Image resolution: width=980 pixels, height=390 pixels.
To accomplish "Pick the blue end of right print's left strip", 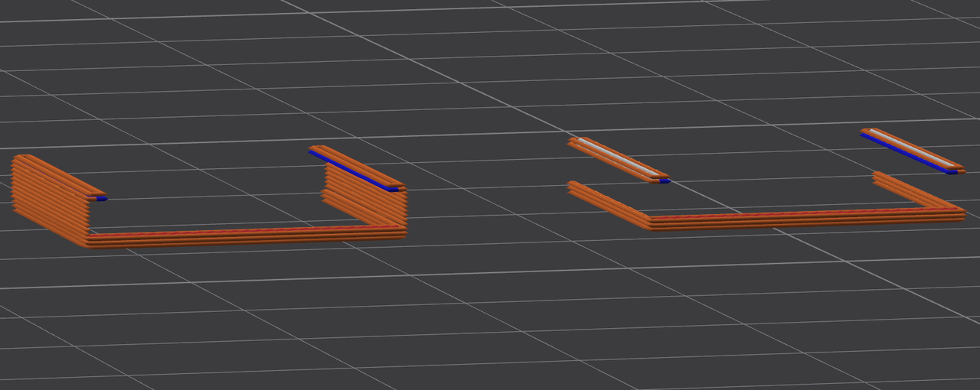I will [x=665, y=181].
